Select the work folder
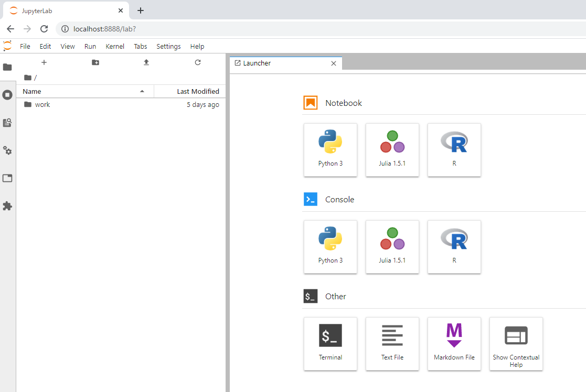The image size is (586, 392). tap(121, 104)
